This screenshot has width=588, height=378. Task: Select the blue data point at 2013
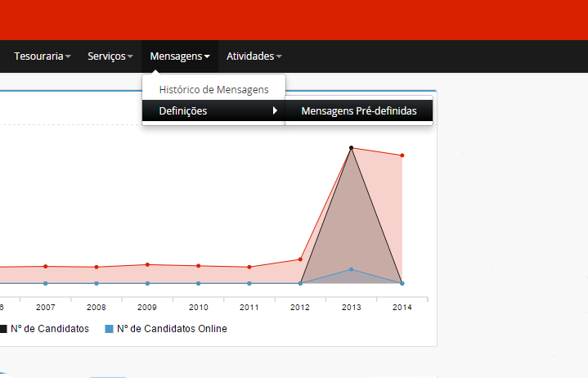(351, 269)
